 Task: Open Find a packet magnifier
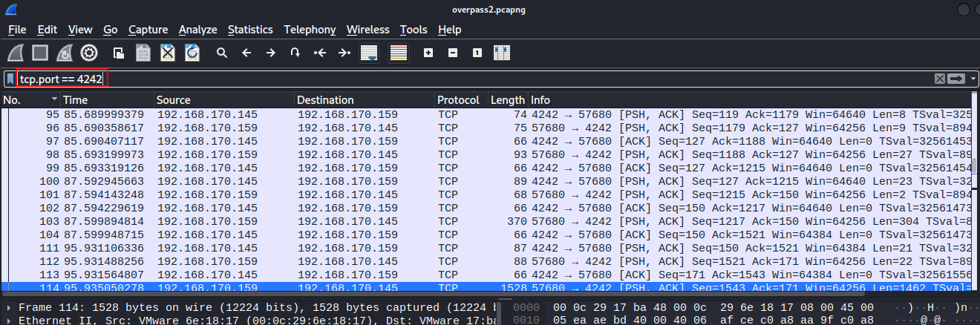tap(221, 53)
